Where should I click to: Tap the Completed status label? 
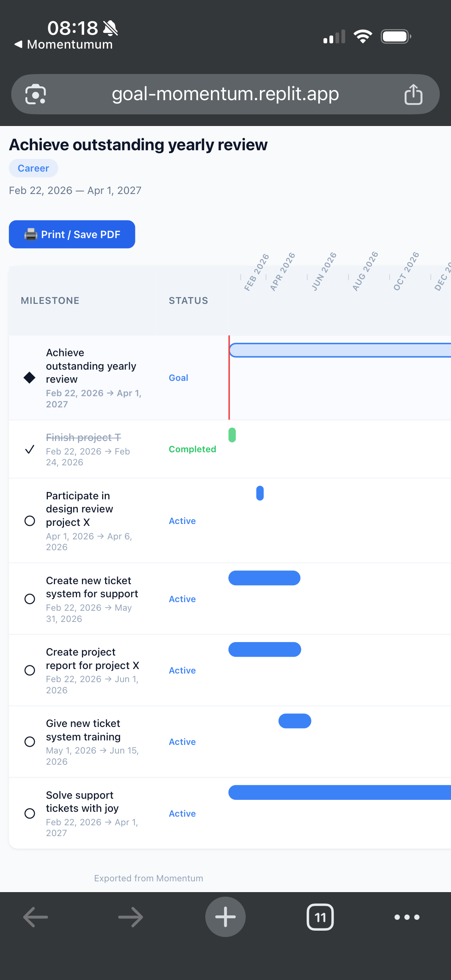tap(192, 449)
